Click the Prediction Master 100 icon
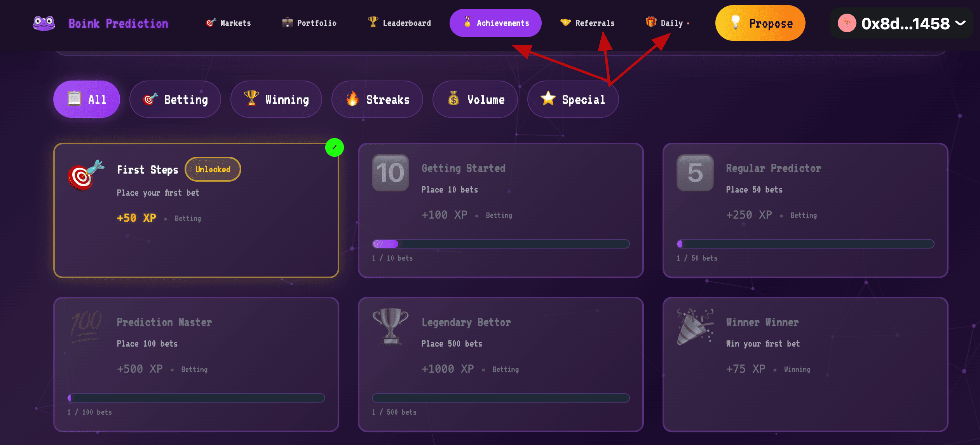 pos(86,325)
